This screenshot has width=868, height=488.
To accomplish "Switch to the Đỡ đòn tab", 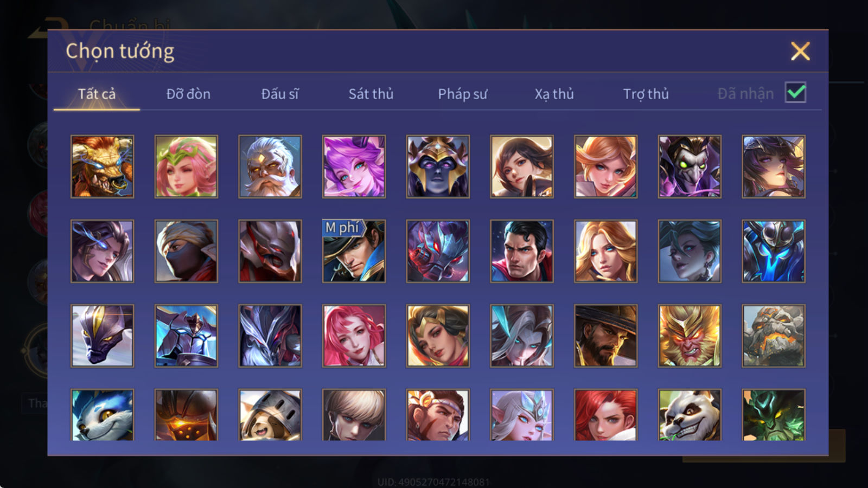I will tap(188, 94).
